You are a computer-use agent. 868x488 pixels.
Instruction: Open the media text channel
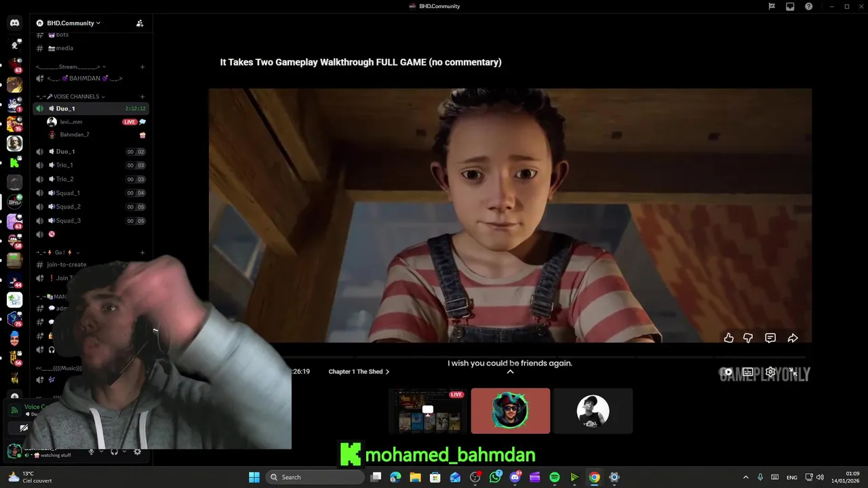point(64,48)
